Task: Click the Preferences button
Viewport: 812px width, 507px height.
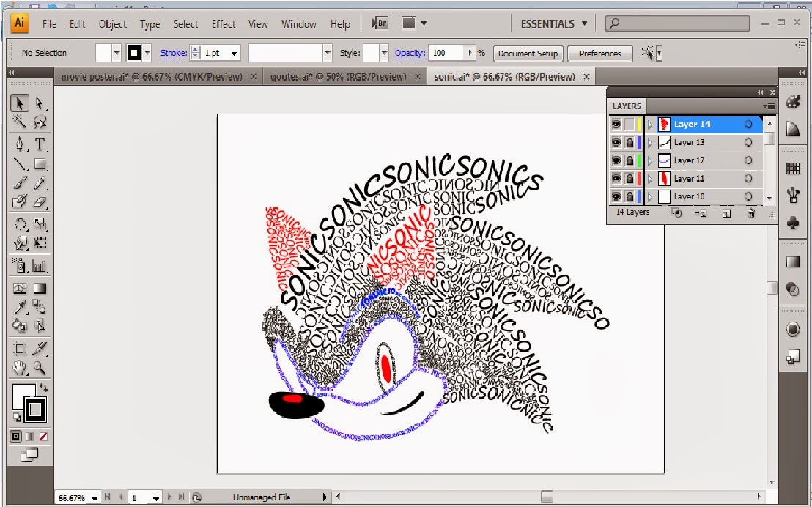Action: pyautogui.click(x=600, y=53)
